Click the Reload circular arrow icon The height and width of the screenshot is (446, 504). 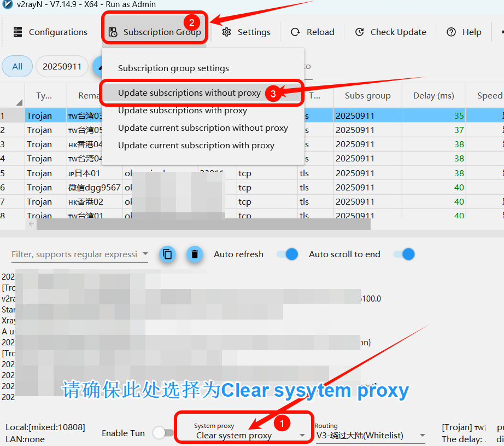[x=296, y=32]
